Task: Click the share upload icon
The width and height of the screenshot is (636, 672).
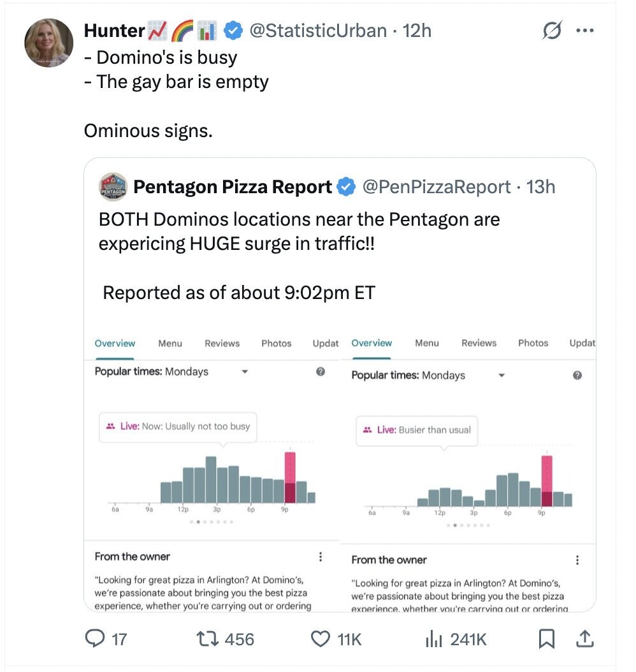Action: point(584,639)
